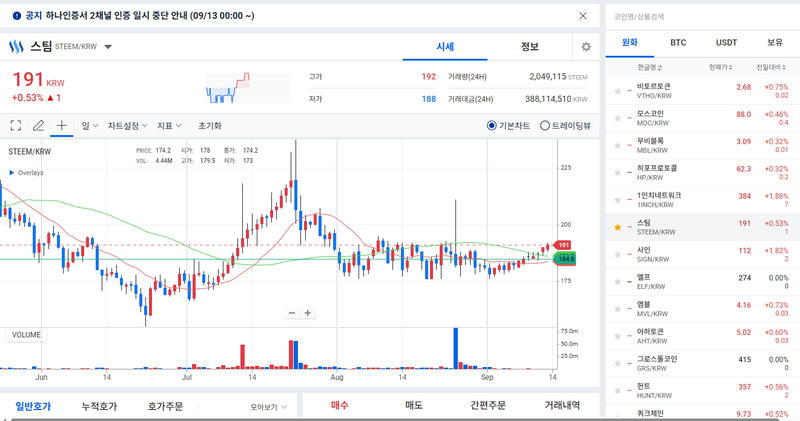This screenshot has width=800, height=421.
Task: Click the coin search input field
Action: click(703, 16)
